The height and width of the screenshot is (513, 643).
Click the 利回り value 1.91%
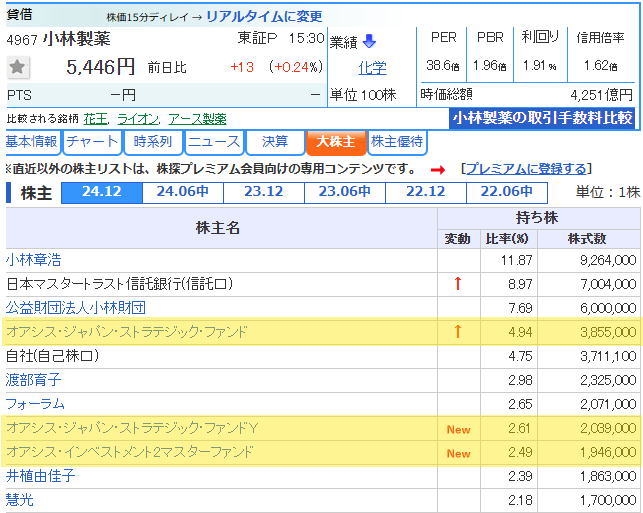click(540, 65)
